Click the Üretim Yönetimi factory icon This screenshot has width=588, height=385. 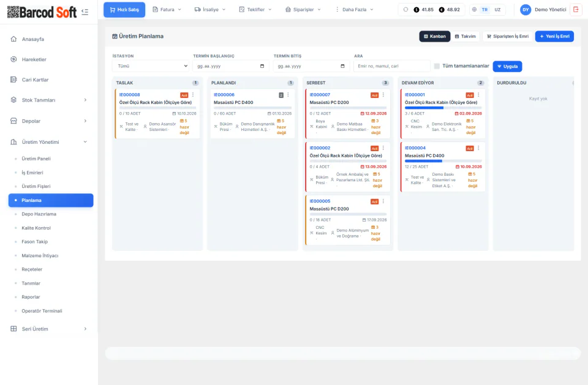[14, 142]
